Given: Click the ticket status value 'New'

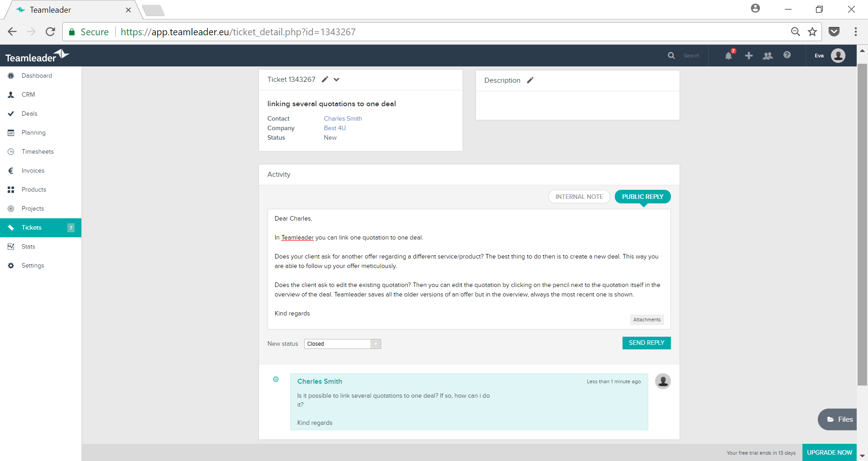Looking at the screenshot, I should [x=330, y=137].
